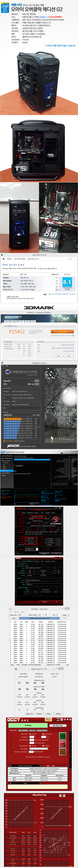Viewport: 78px width, 868px height.
Task: Open the File menu in Cinebench
Action: click(3, 366)
